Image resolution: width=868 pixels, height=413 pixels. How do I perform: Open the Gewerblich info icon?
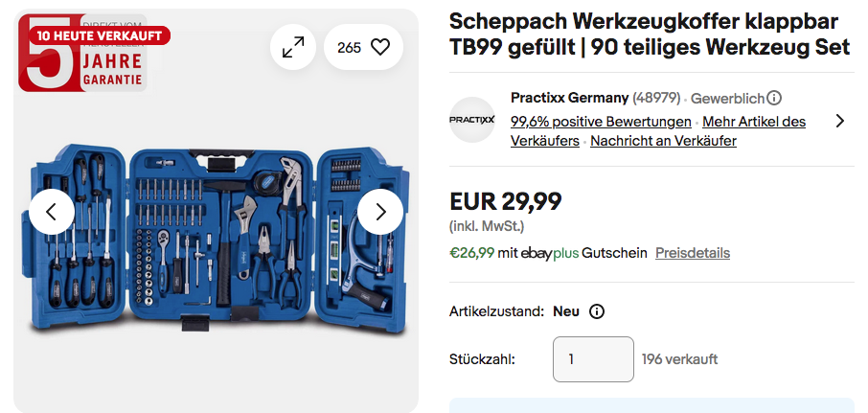pos(774,98)
